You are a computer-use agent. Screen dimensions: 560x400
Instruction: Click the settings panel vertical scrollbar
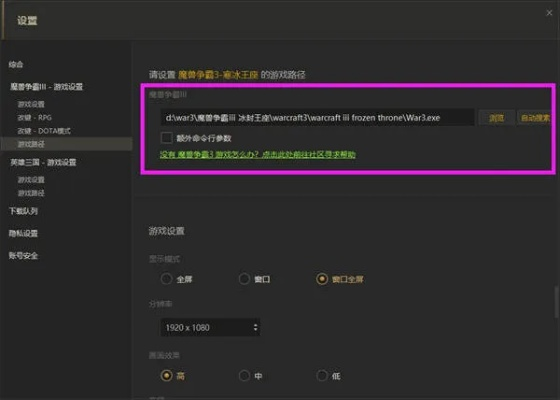[556, 301]
